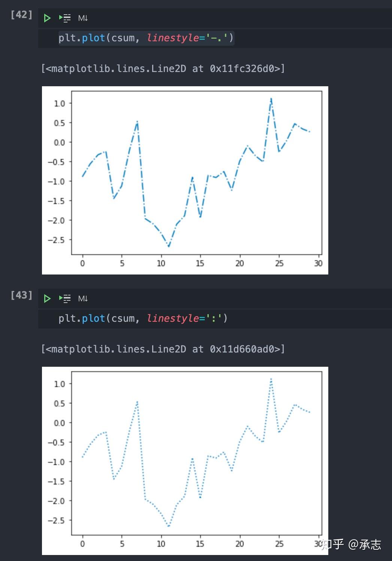This screenshot has height=561, width=392.
Task: Click the minimum near x=11 in dotted plot
Action: point(169,526)
